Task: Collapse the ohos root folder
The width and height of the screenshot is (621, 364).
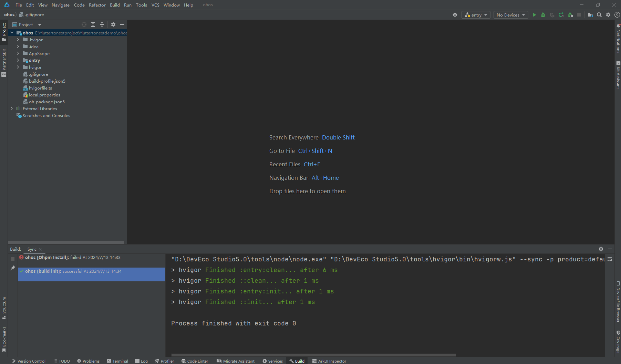Action: [x=12, y=33]
